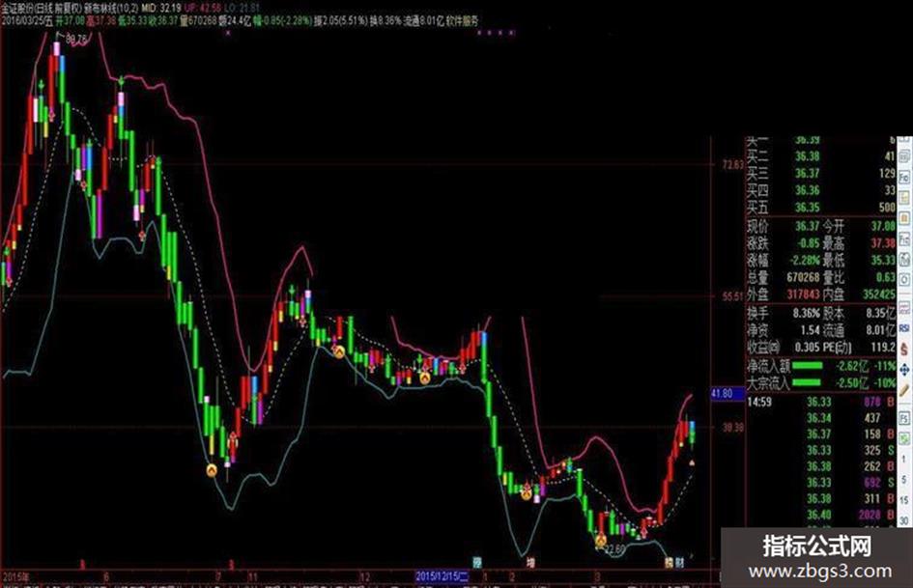Click the blue 41.80 price label
The width and height of the screenshot is (913, 588).
coord(722,394)
